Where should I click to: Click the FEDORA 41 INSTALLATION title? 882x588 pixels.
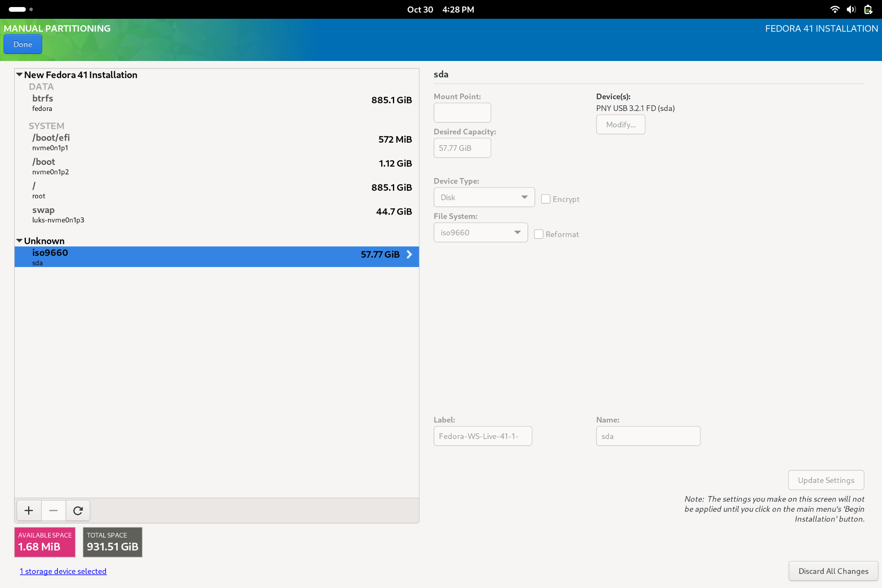[x=821, y=29]
